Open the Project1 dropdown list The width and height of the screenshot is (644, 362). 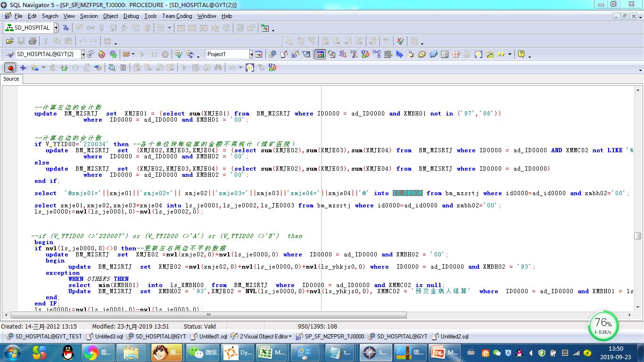251,54
